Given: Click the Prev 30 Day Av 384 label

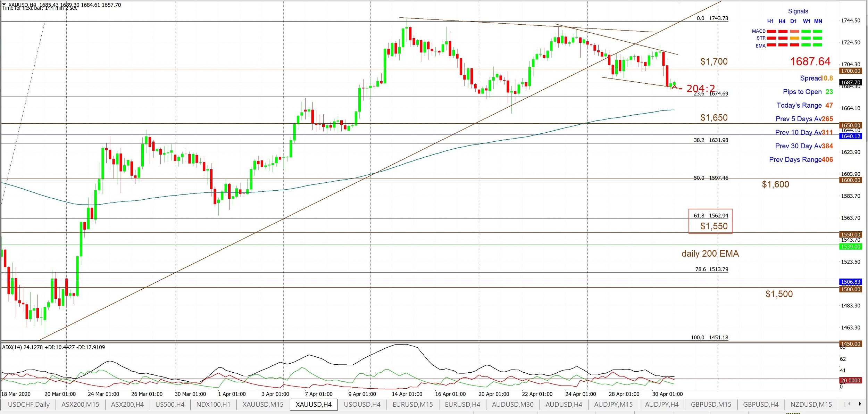Looking at the screenshot, I should pos(804,146).
